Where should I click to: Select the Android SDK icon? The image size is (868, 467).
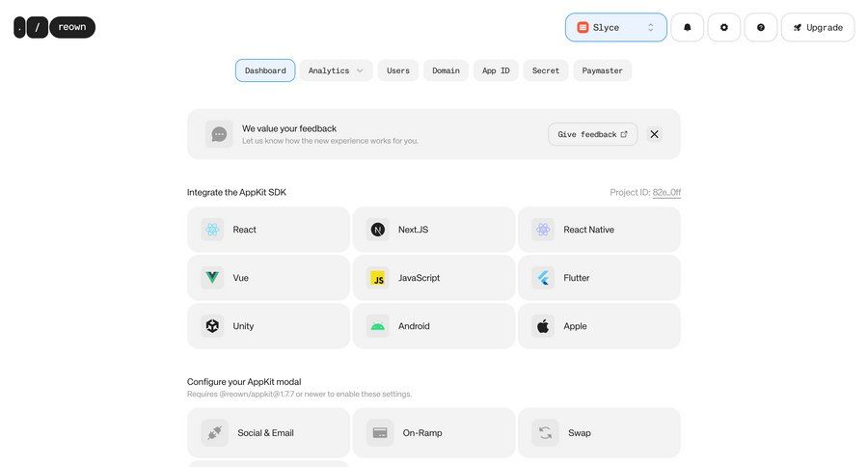(x=378, y=326)
